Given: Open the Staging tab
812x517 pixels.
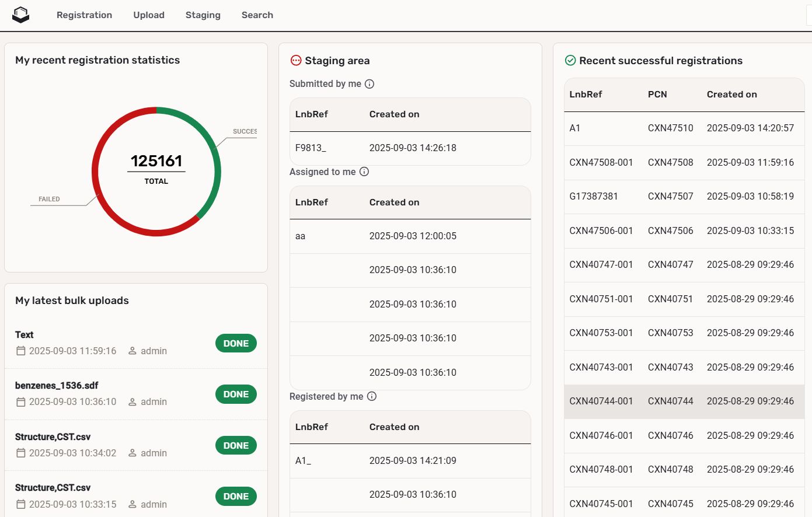Looking at the screenshot, I should pyautogui.click(x=203, y=15).
